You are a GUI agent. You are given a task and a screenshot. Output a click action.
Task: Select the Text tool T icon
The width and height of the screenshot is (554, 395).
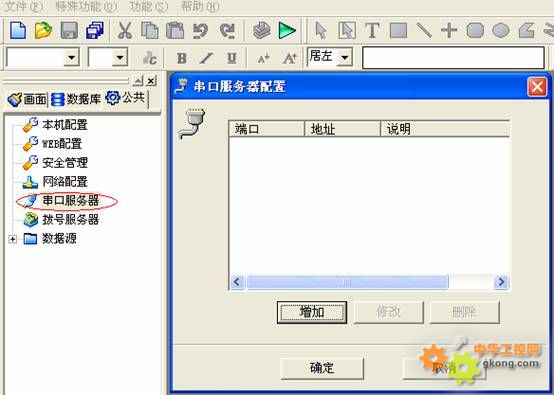click(x=372, y=30)
